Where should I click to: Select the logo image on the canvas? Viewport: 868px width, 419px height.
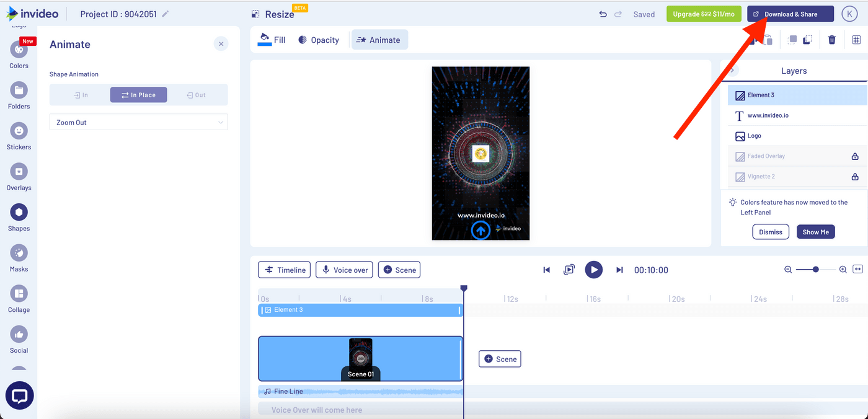tap(480, 154)
